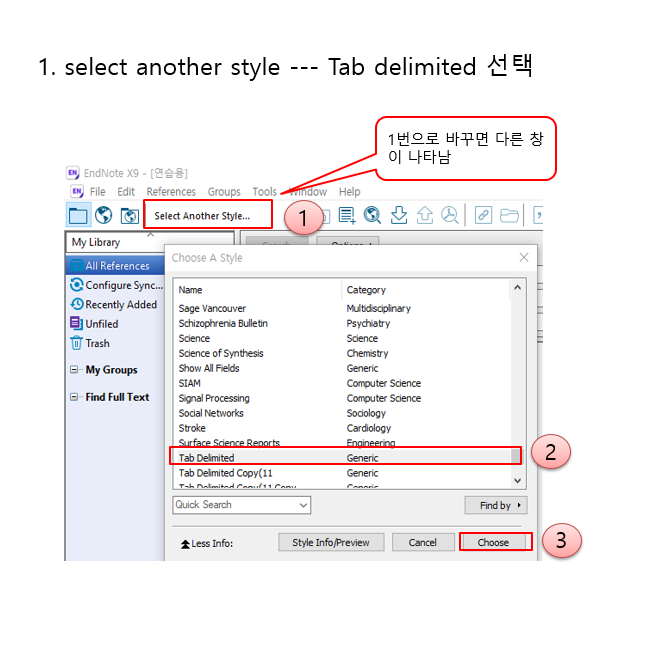The height and width of the screenshot is (649, 650).
Task: Click the Quick Search text field
Action: pos(235,505)
